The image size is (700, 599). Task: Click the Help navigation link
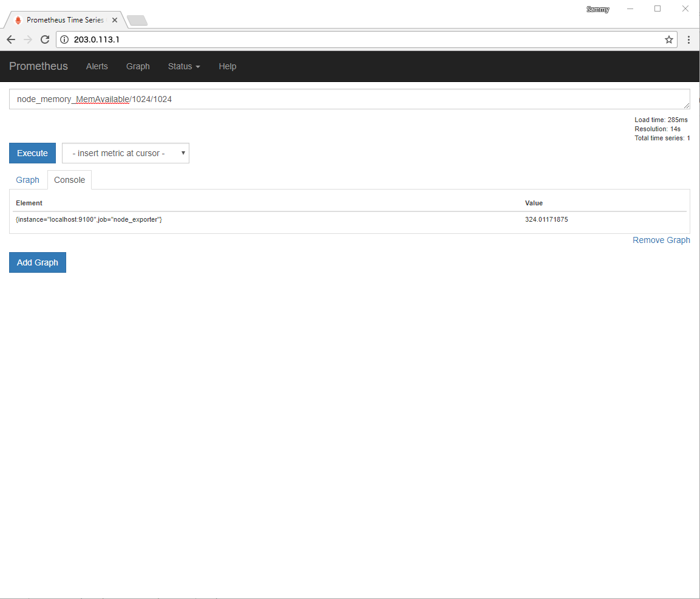(x=227, y=66)
